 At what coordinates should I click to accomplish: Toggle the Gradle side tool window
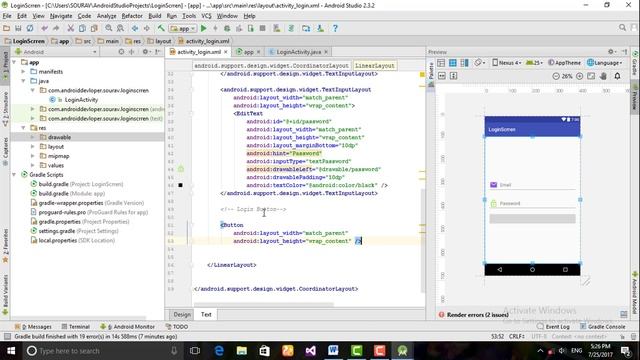tap(635, 63)
